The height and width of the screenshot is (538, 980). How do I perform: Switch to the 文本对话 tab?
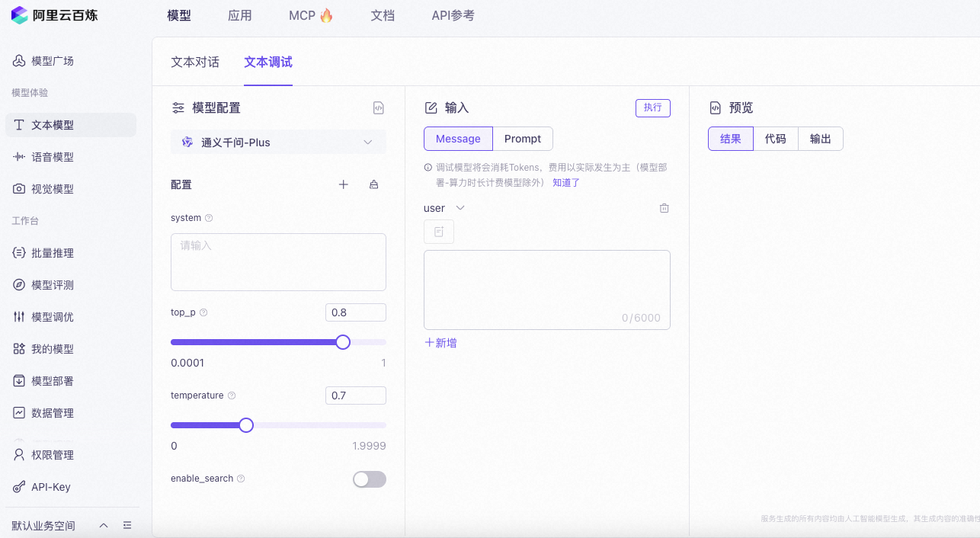tap(195, 62)
